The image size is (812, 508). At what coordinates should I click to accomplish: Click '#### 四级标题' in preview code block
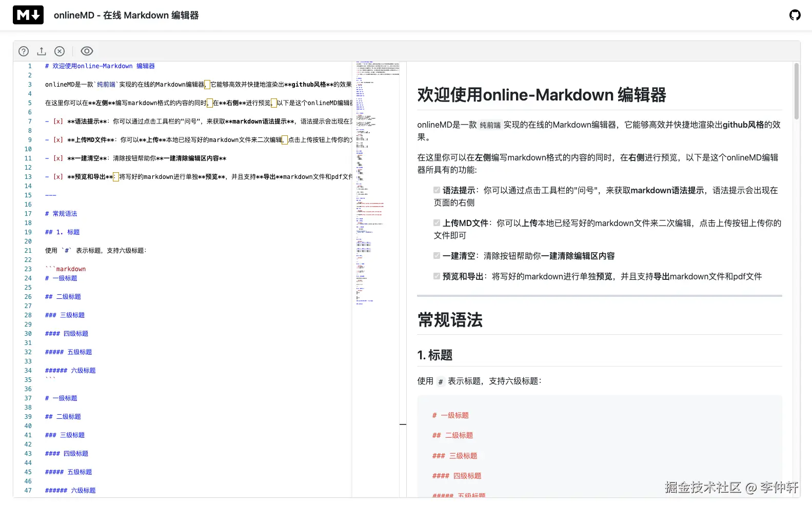[457, 476]
